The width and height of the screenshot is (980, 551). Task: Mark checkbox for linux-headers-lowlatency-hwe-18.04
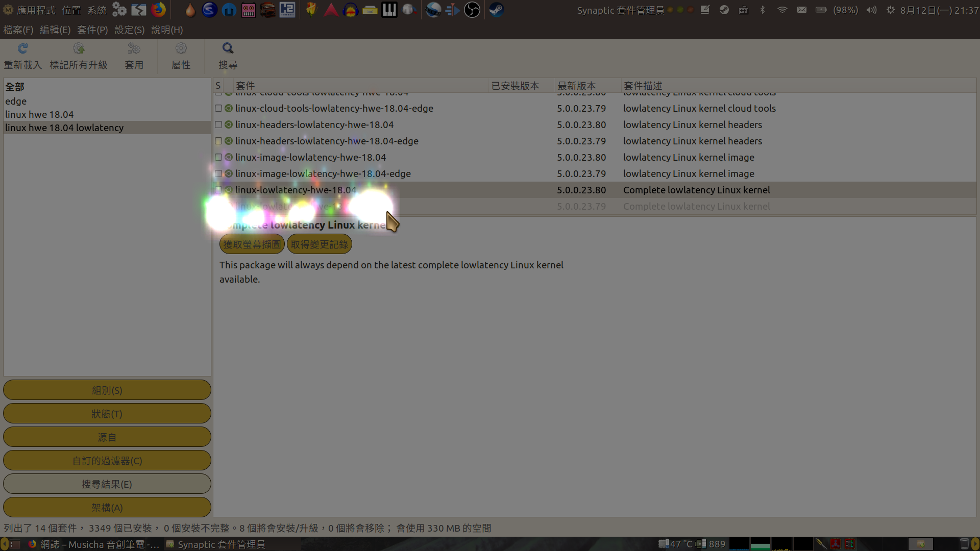pyautogui.click(x=218, y=124)
